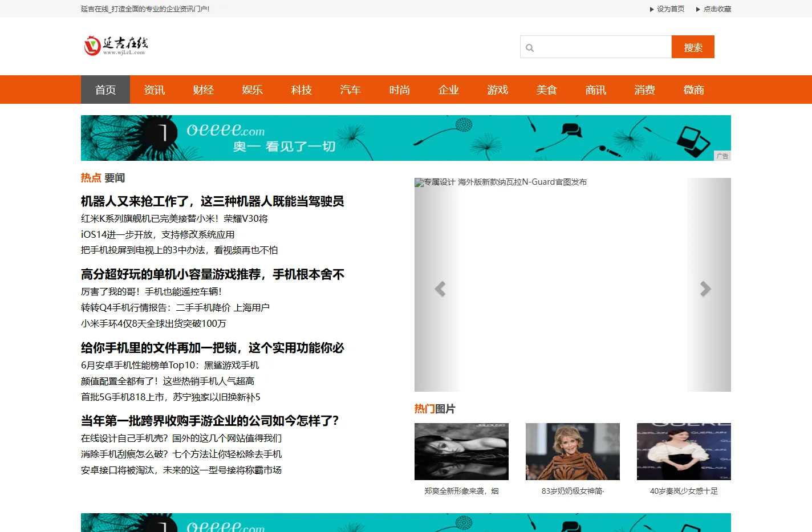The height and width of the screenshot is (532, 812).
Task: Open article 颜值配置全都有了
Action: point(168,381)
